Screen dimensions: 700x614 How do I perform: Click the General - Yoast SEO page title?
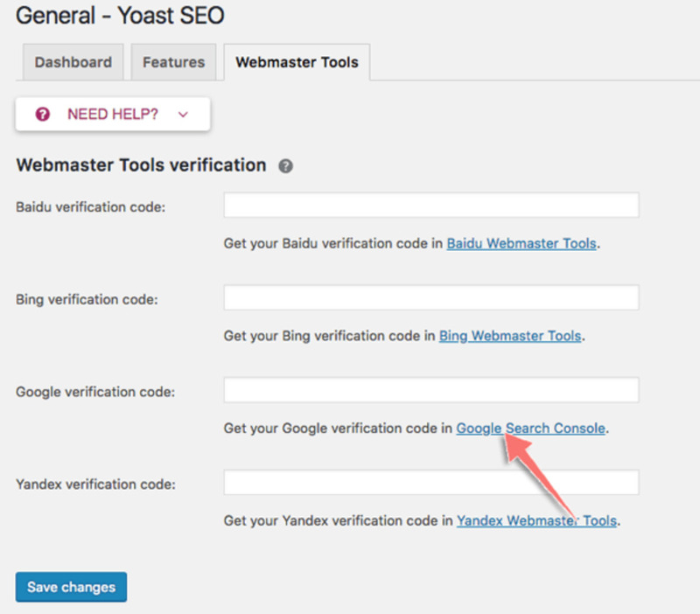[x=120, y=15]
